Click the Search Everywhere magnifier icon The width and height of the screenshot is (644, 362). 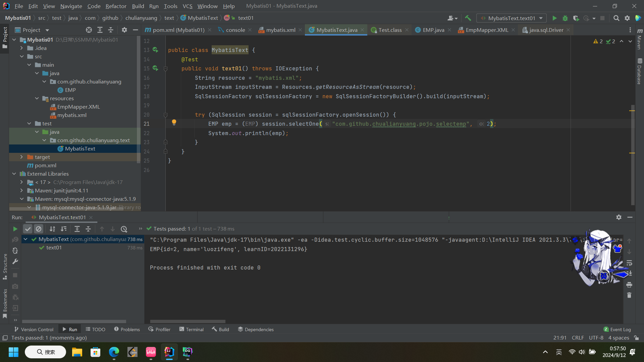pos(616,18)
